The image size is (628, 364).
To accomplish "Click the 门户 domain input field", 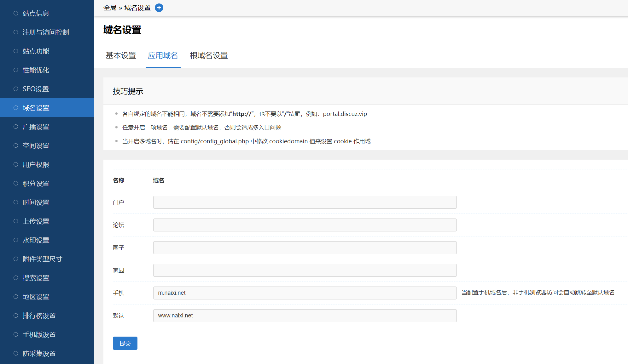I will point(305,202).
